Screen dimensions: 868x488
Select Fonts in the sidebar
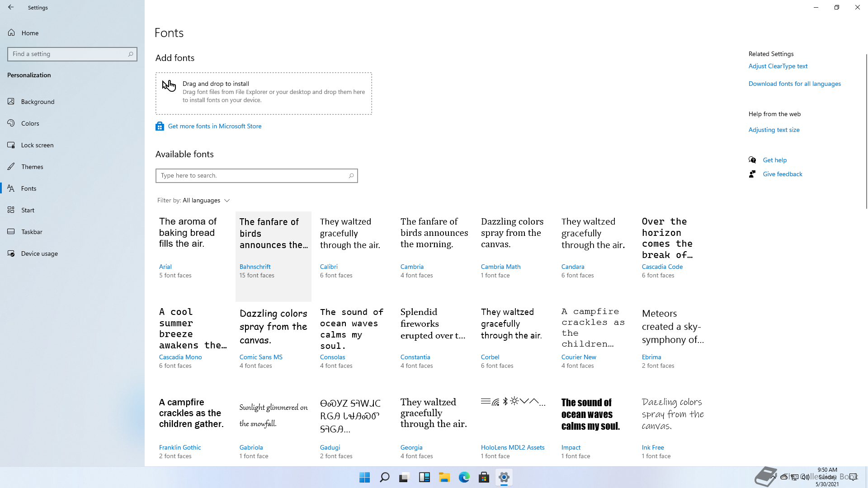pyautogui.click(x=72, y=188)
